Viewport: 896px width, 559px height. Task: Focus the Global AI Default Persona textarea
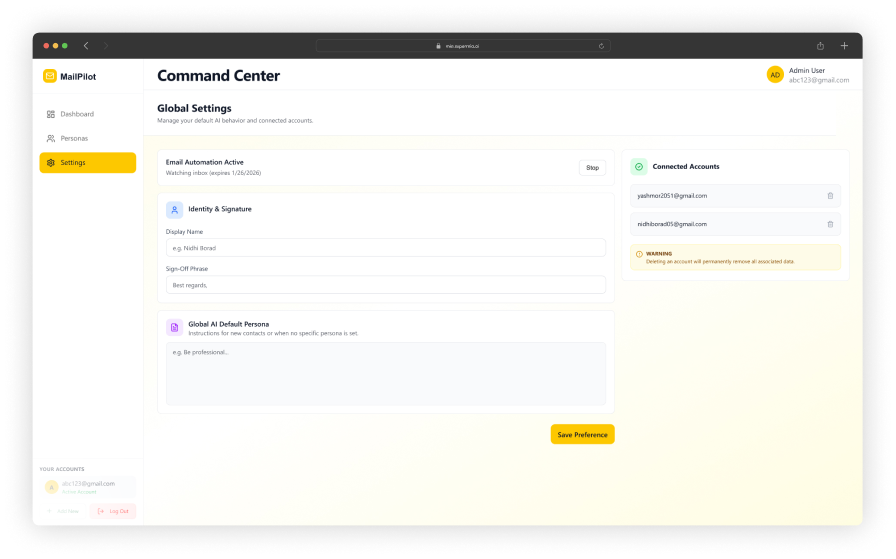click(386, 374)
